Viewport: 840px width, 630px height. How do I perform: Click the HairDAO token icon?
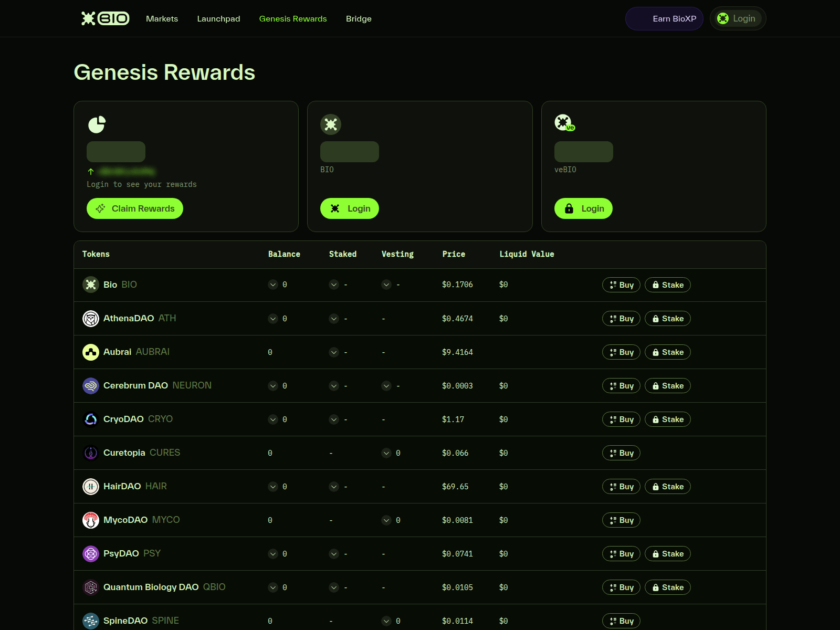pos(91,486)
